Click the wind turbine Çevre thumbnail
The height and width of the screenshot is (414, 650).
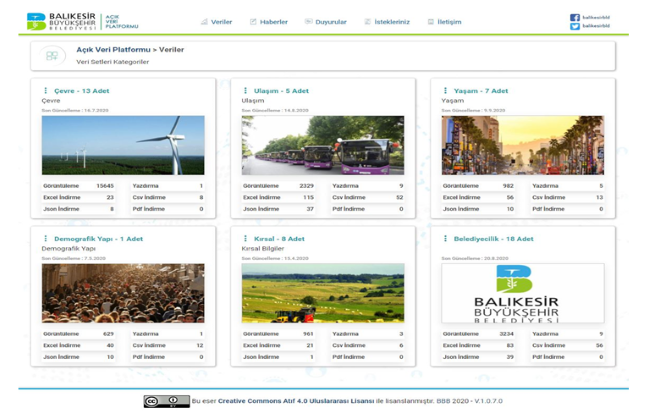123,145
